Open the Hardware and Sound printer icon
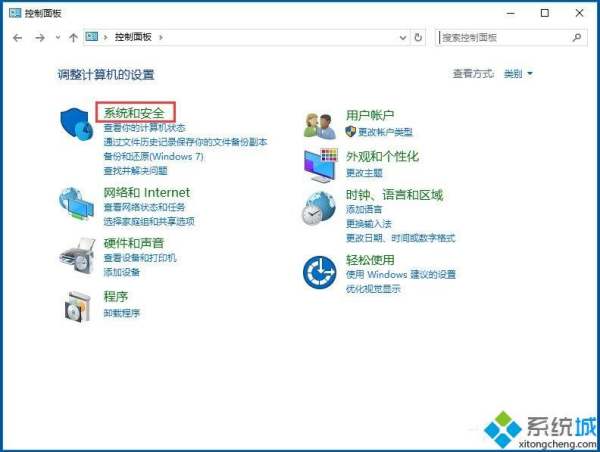The image size is (600, 452). point(78,256)
